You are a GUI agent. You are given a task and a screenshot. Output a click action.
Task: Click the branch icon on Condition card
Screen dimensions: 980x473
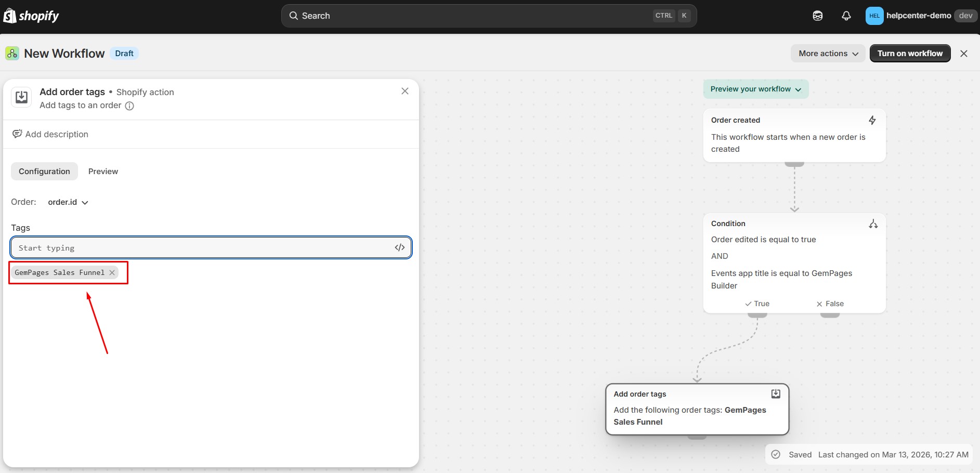pos(873,224)
